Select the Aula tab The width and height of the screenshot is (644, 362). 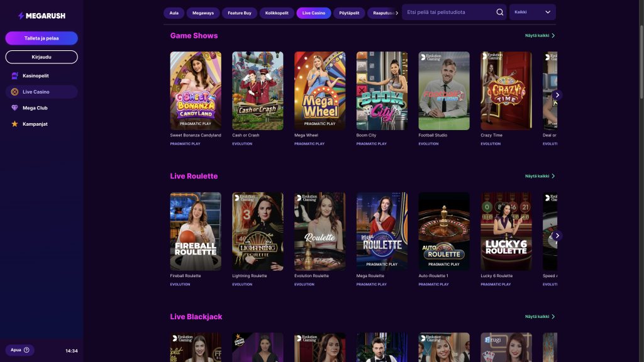174,13
